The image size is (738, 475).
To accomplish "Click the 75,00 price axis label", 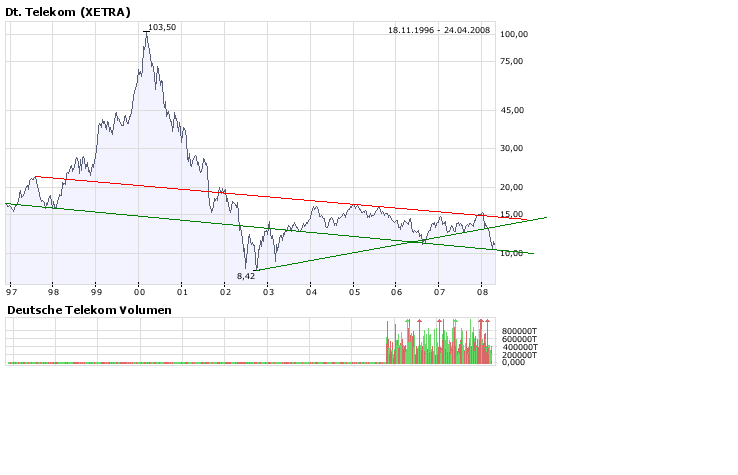I will [512, 61].
